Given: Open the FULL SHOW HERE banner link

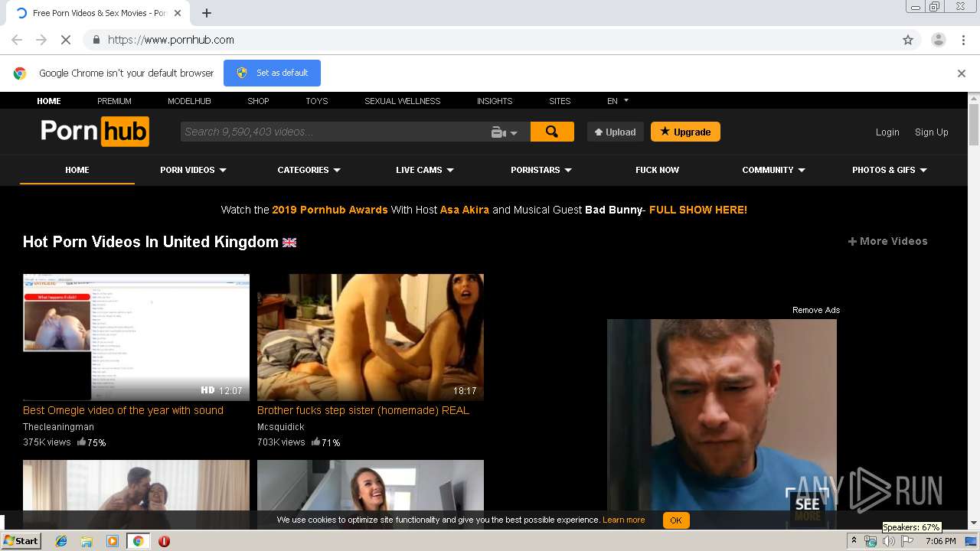Looking at the screenshot, I should 698,210.
